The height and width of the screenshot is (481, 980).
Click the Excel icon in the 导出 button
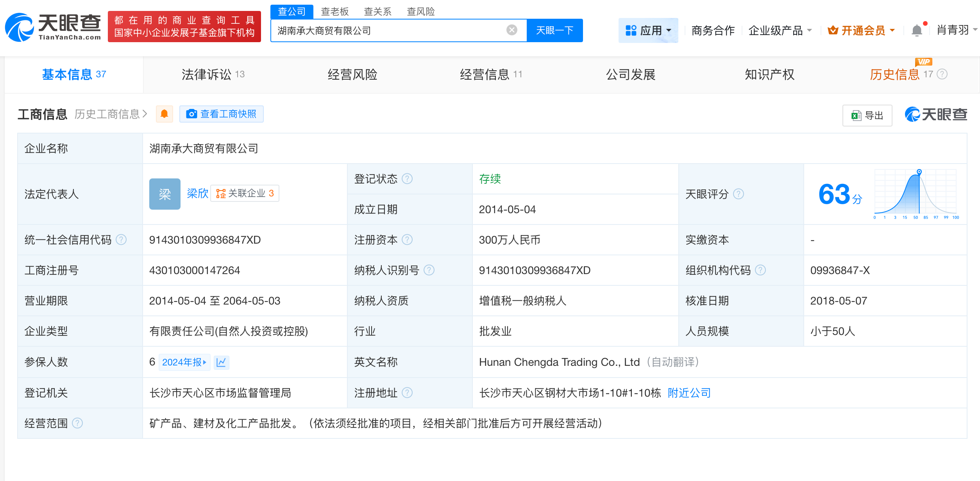pyautogui.click(x=856, y=115)
